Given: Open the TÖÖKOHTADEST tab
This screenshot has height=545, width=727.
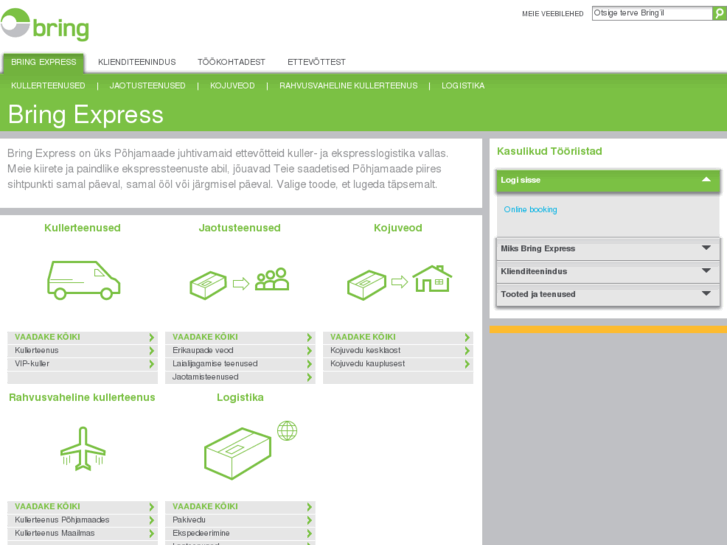Looking at the screenshot, I should point(231,62).
